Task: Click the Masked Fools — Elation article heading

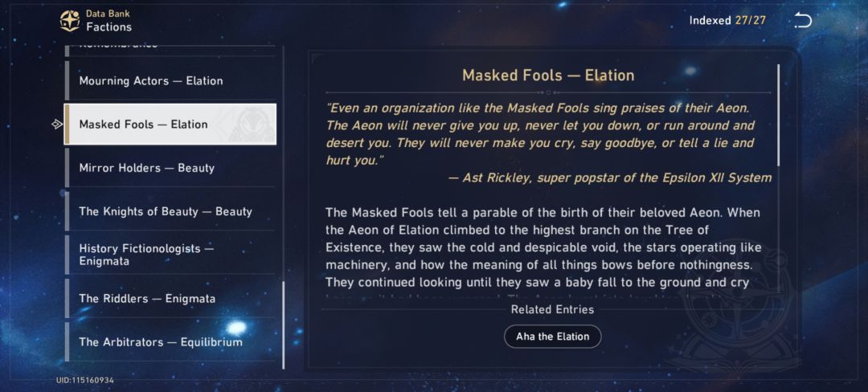Action: [548, 76]
